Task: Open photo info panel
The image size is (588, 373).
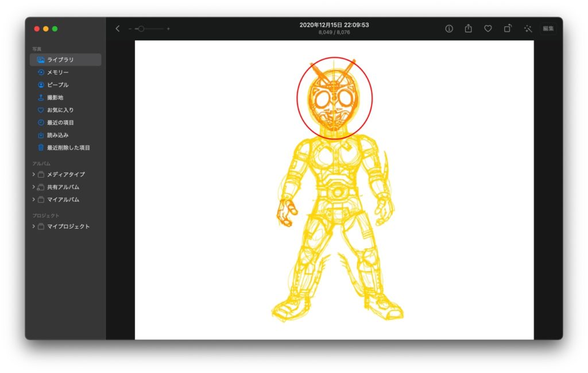Action: pyautogui.click(x=449, y=29)
